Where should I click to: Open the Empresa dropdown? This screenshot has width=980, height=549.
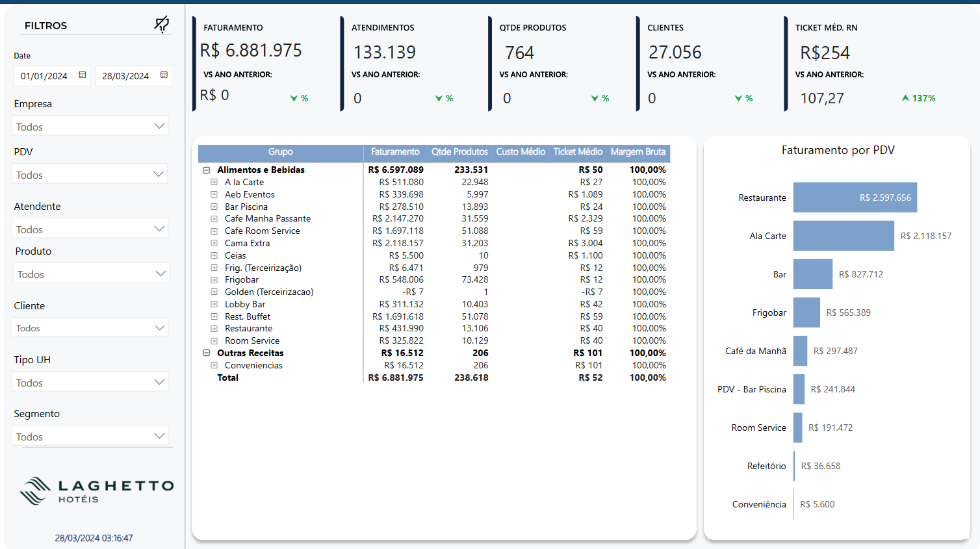(90, 126)
